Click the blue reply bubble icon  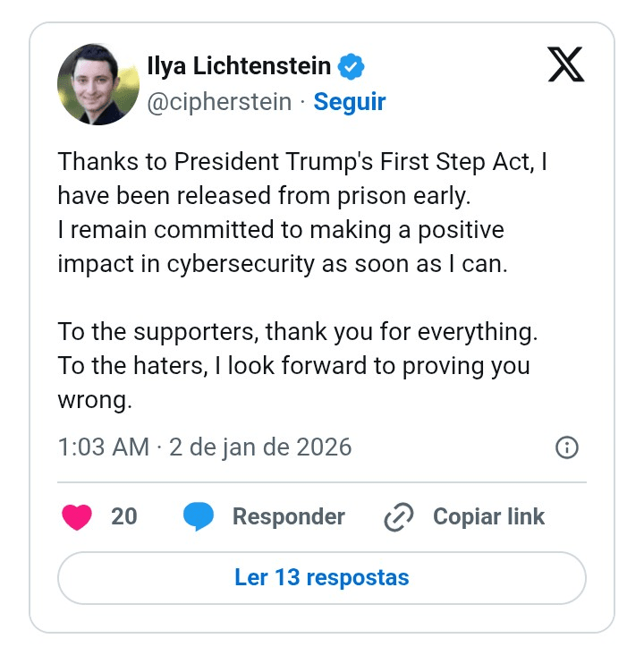point(199,517)
